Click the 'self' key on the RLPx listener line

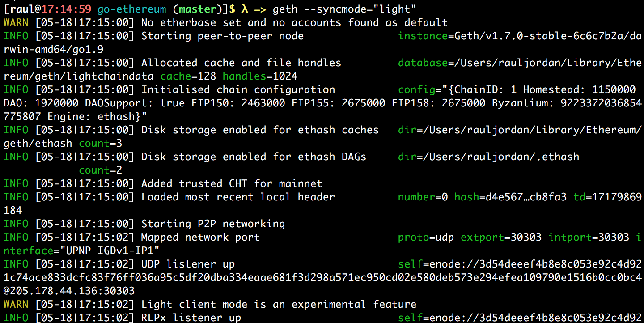(410, 318)
